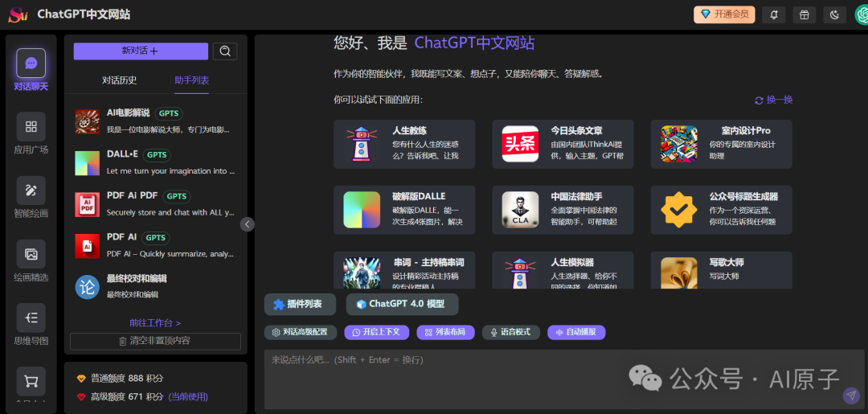868x414 pixels.
Task: Toggle the 语音模式 voice mode
Action: (511, 332)
